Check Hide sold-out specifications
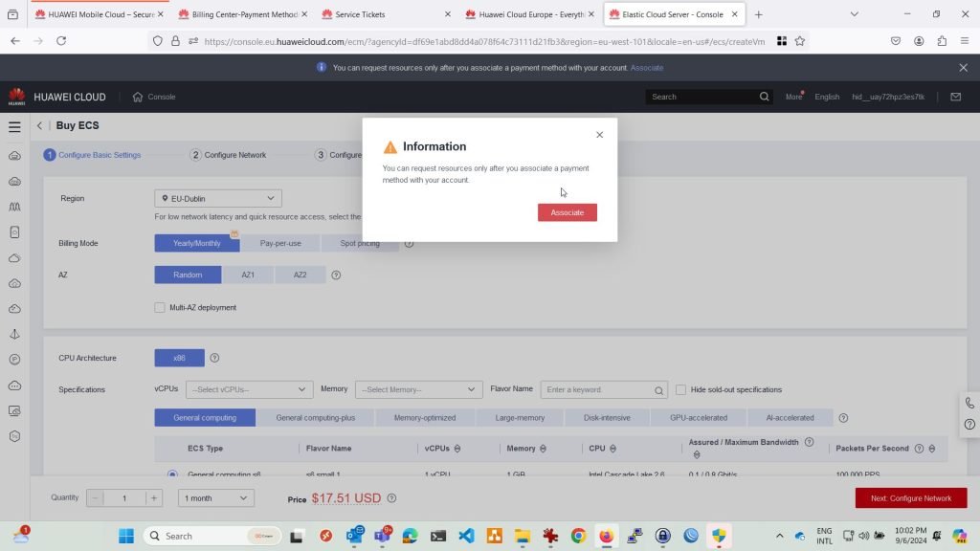Image resolution: width=980 pixels, height=551 pixels. click(x=680, y=390)
